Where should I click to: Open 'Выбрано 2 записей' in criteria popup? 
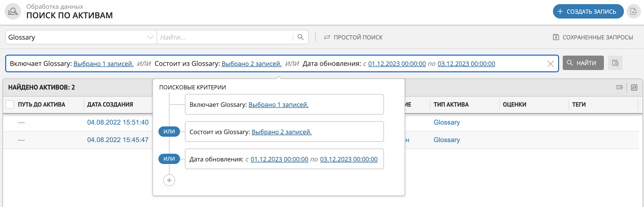282,132
